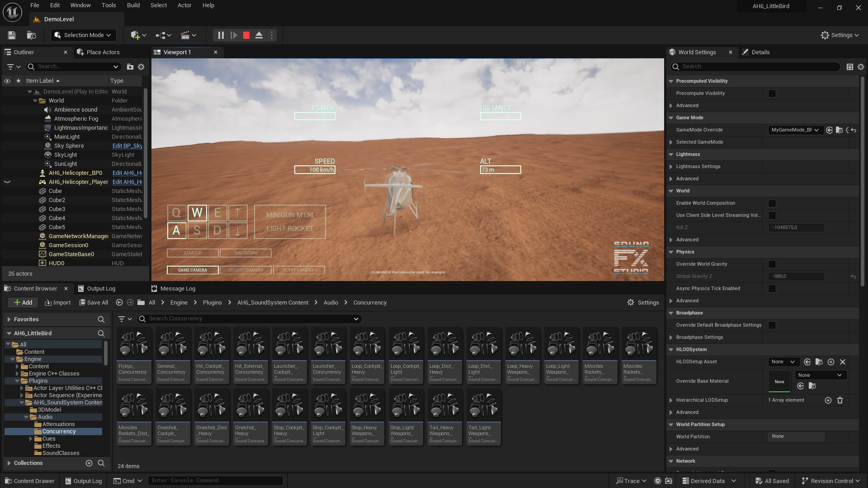Switch to the Details tab

760,52
